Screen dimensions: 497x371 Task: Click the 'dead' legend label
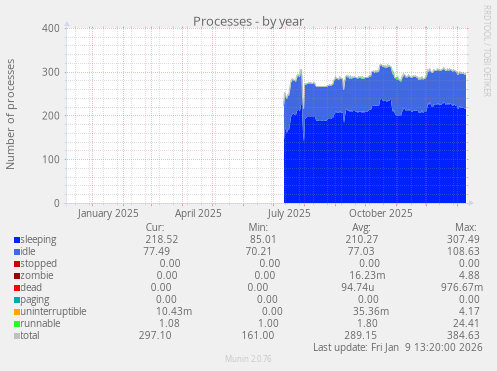coord(31,287)
